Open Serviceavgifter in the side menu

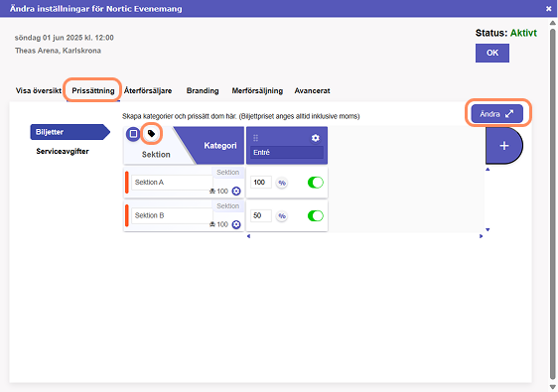tap(63, 151)
